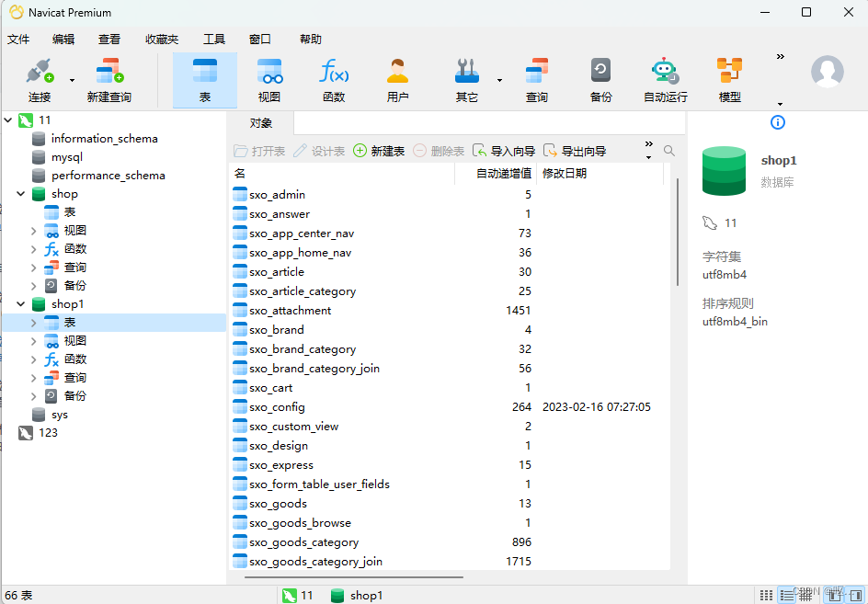This screenshot has width=868, height=604.
Task: Open the Query (查询) toolbar icon
Action: (x=536, y=80)
